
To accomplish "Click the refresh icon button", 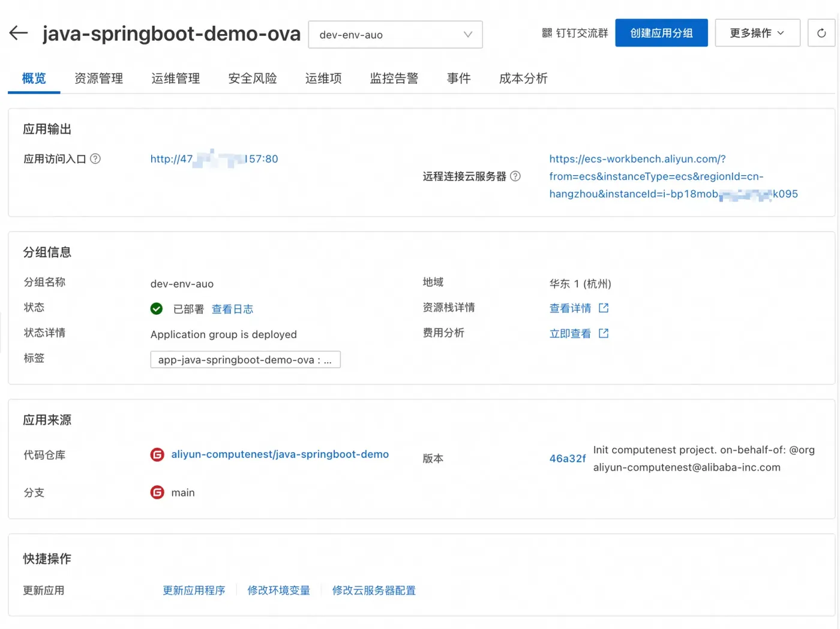I will pyautogui.click(x=821, y=33).
